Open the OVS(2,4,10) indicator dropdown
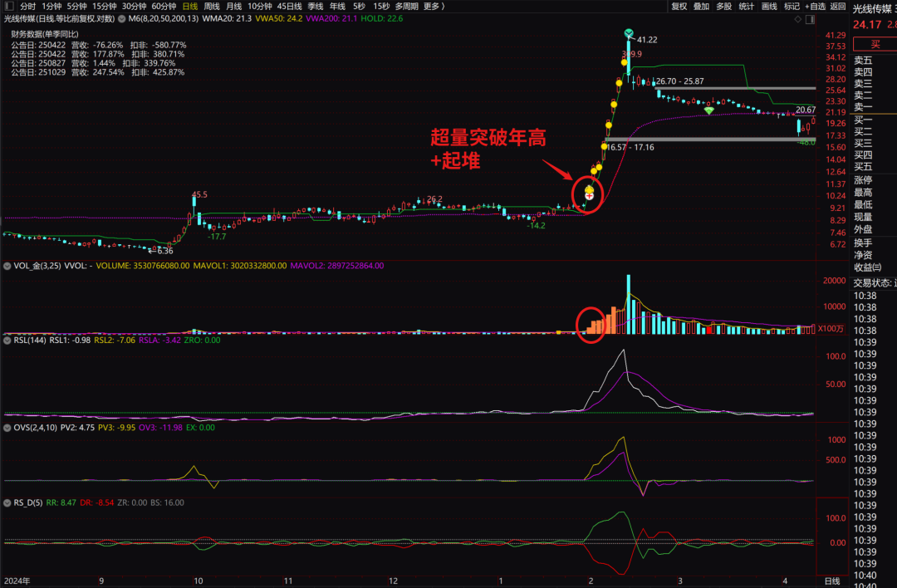897x588 pixels. pyautogui.click(x=7, y=428)
